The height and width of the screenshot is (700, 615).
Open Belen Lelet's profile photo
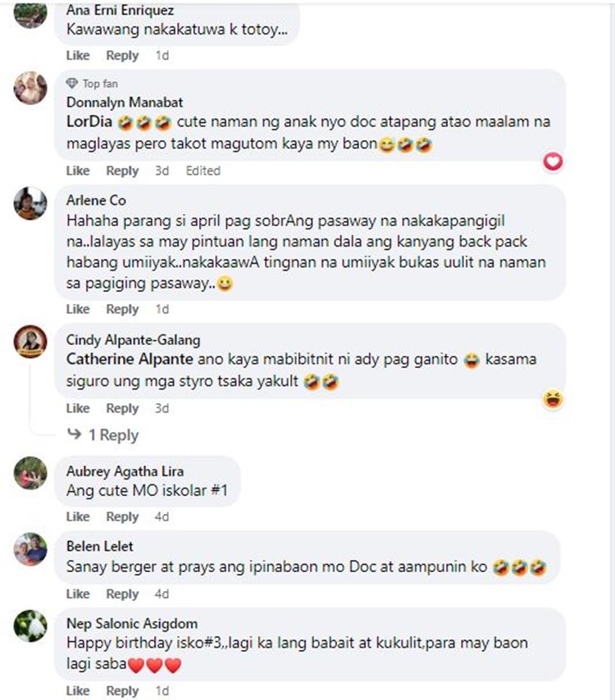point(30,549)
